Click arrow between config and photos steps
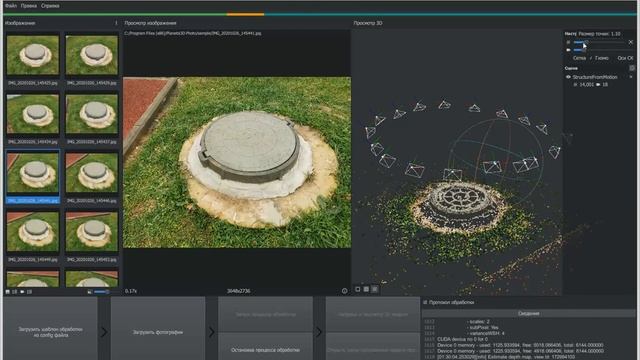 [x=104, y=332]
